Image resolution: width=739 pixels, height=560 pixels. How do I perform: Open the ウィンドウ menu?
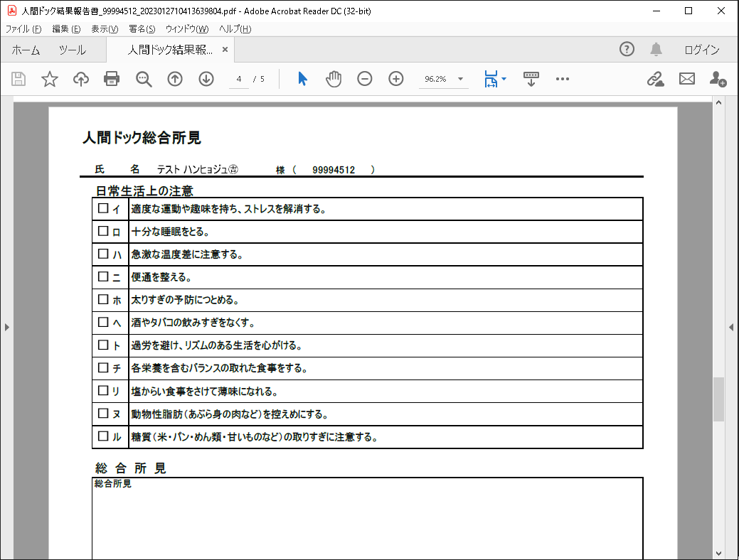(186, 29)
